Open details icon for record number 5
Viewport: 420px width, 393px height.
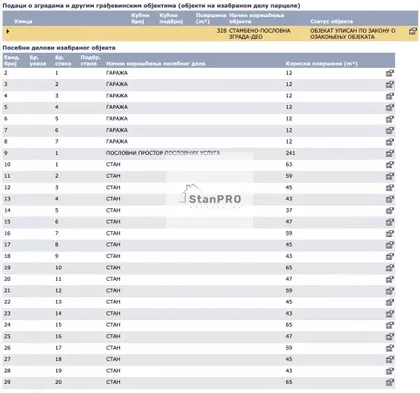pyautogui.click(x=390, y=108)
